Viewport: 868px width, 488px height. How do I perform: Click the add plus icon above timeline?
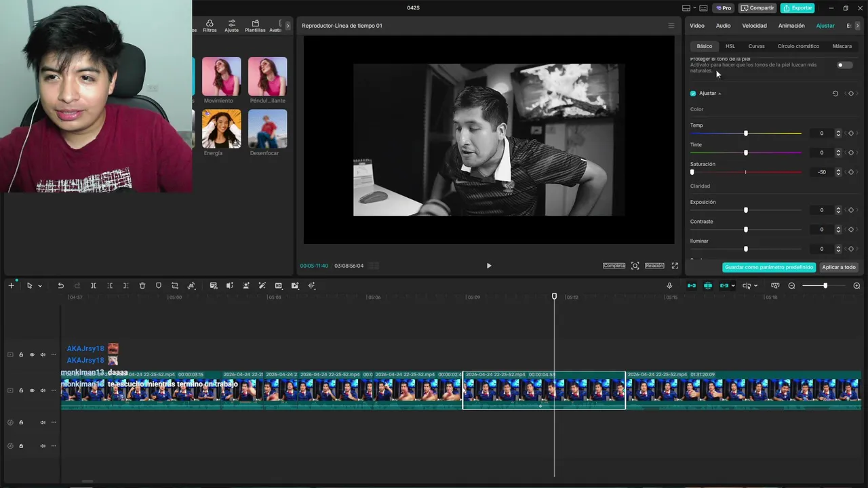click(11, 286)
